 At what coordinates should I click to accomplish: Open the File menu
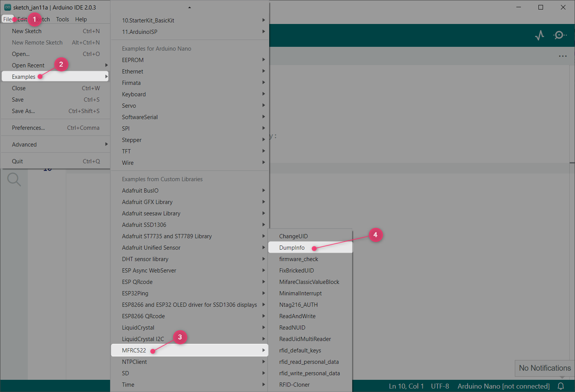tap(8, 19)
